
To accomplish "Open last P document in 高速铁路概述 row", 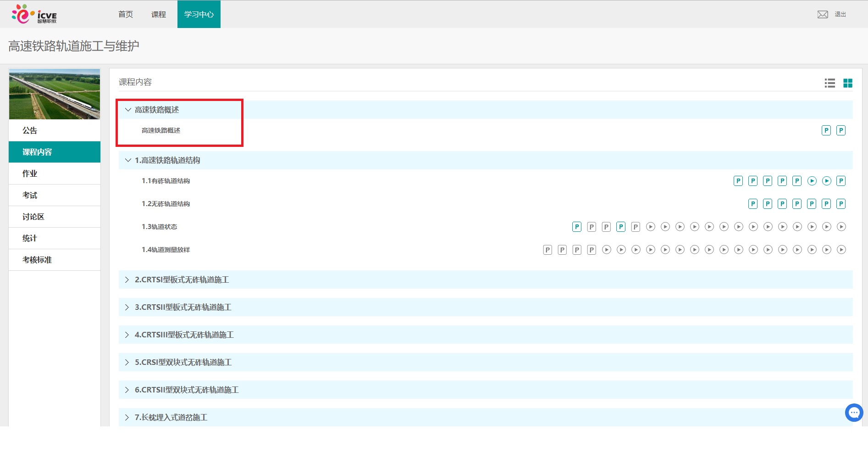I will 841,130.
